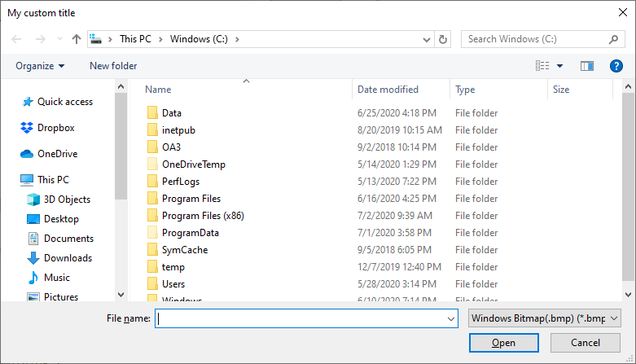This screenshot has width=636, height=364.
Task: Open the Organize menu
Action: pyautogui.click(x=40, y=66)
